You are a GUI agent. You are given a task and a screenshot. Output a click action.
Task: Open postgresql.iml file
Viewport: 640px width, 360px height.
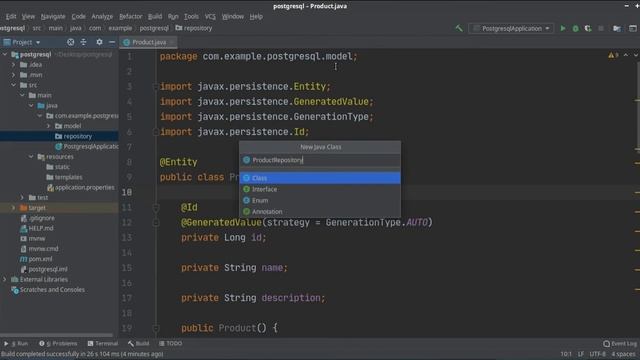(44, 269)
